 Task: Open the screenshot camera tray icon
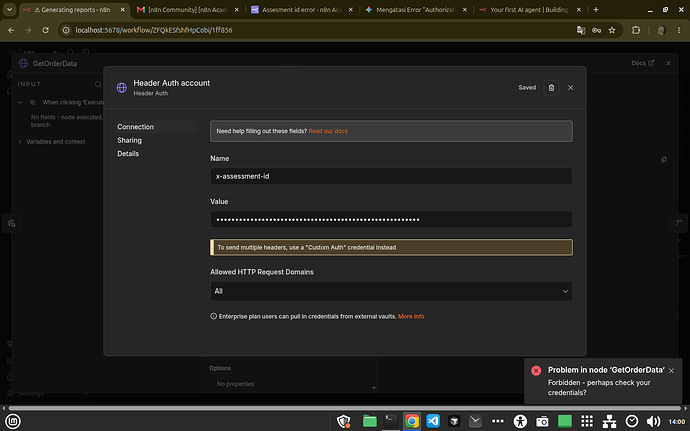click(x=542, y=421)
